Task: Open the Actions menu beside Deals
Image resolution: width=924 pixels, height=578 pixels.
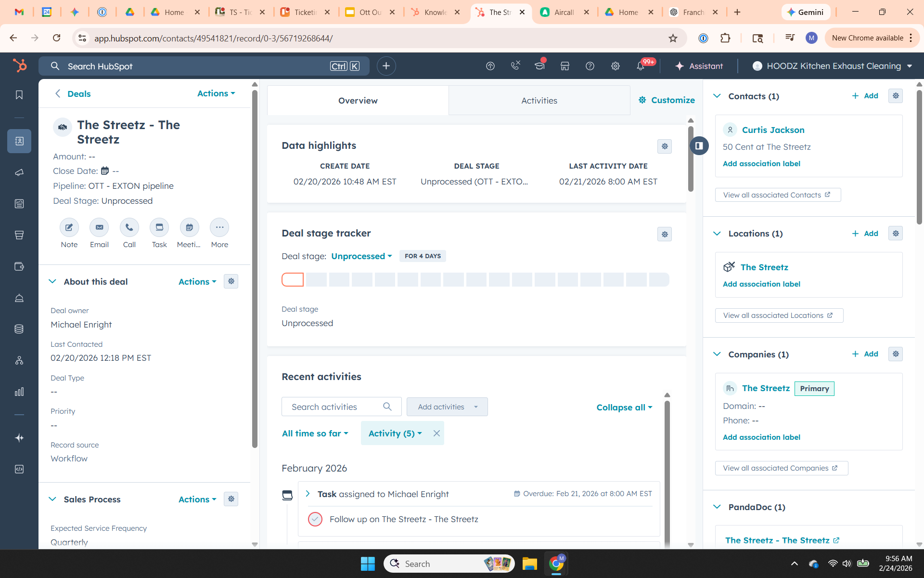Action: [x=216, y=93]
